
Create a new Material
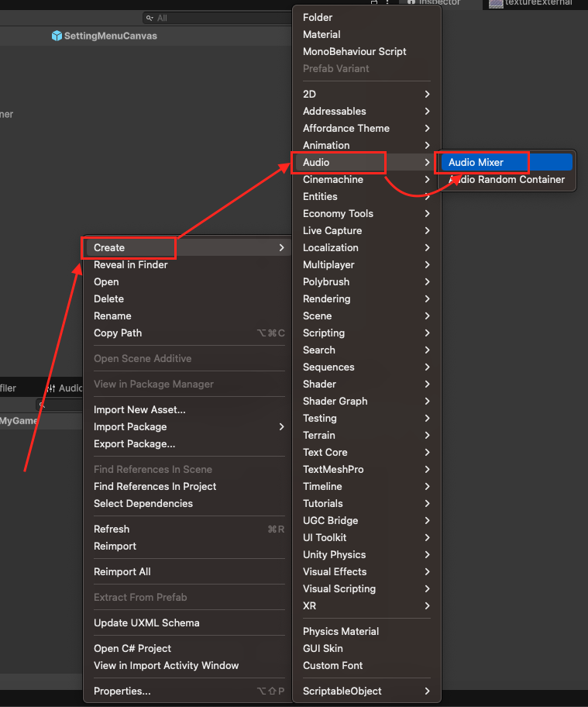(x=366, y=35)
